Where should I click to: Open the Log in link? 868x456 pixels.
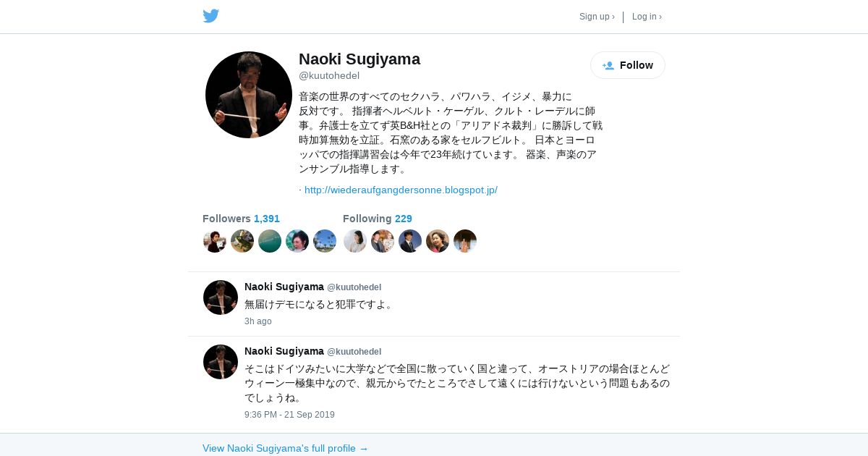(647, 17)
